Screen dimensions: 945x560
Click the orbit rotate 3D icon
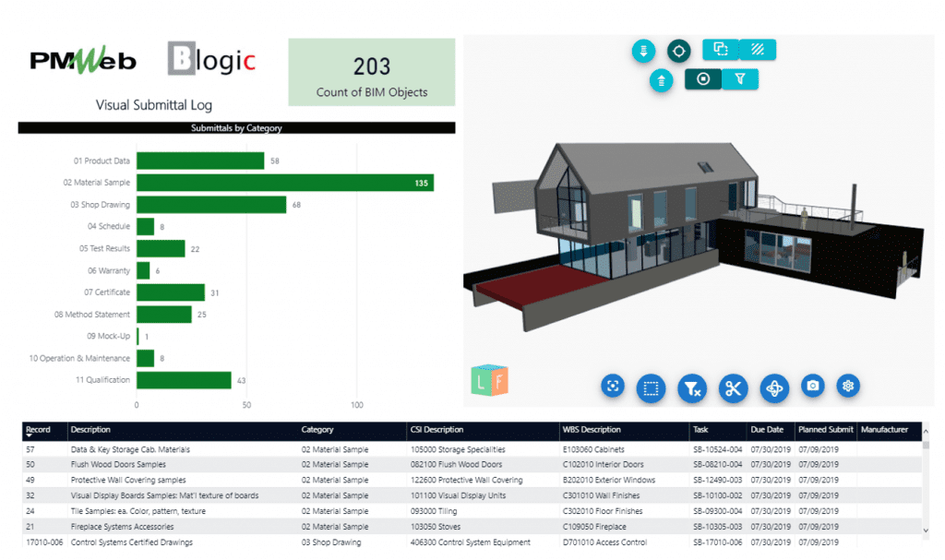click(x=774, y=388)
